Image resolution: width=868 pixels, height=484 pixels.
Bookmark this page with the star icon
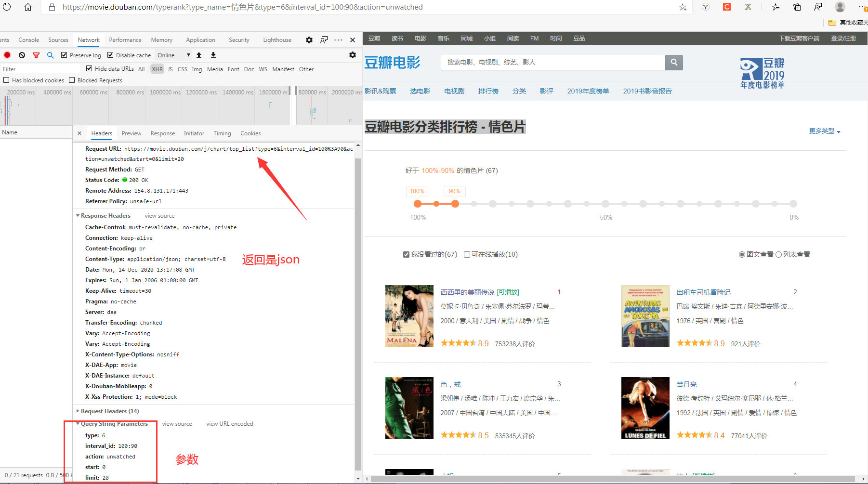point(683,7)
